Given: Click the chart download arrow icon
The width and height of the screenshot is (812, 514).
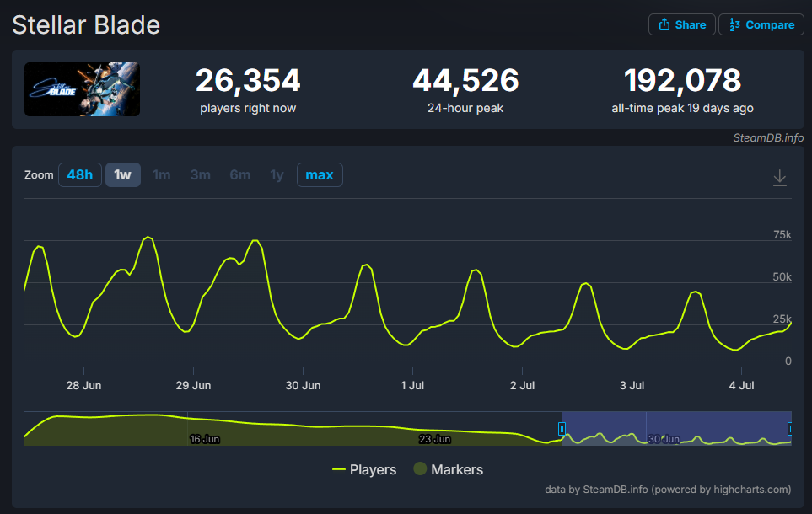Looking at the screenshot, I should [779, 178].
